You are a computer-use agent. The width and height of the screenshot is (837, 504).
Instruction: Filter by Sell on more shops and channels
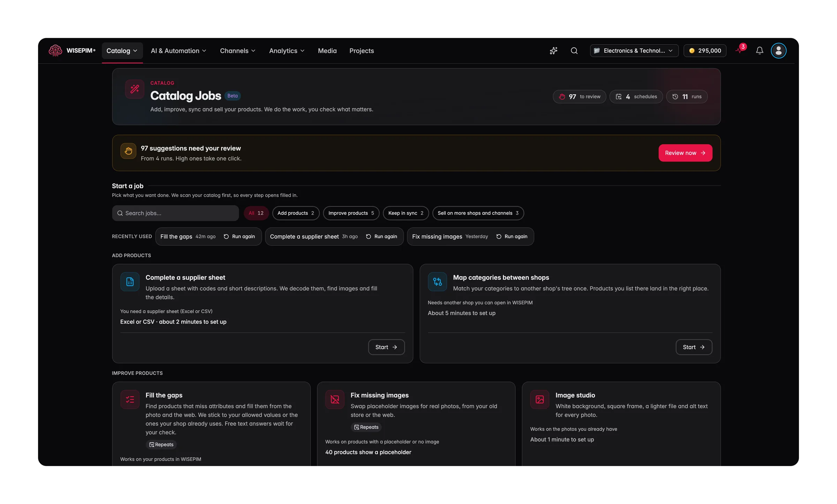478,213
